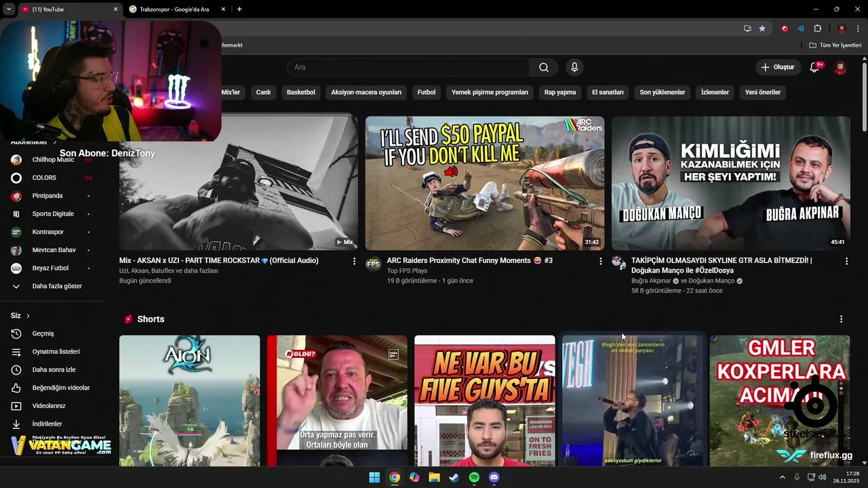Open Sports Digitale subscription
Image resolution: width=868 pixels, height=488 pixels.
click(x=53, y=214)
